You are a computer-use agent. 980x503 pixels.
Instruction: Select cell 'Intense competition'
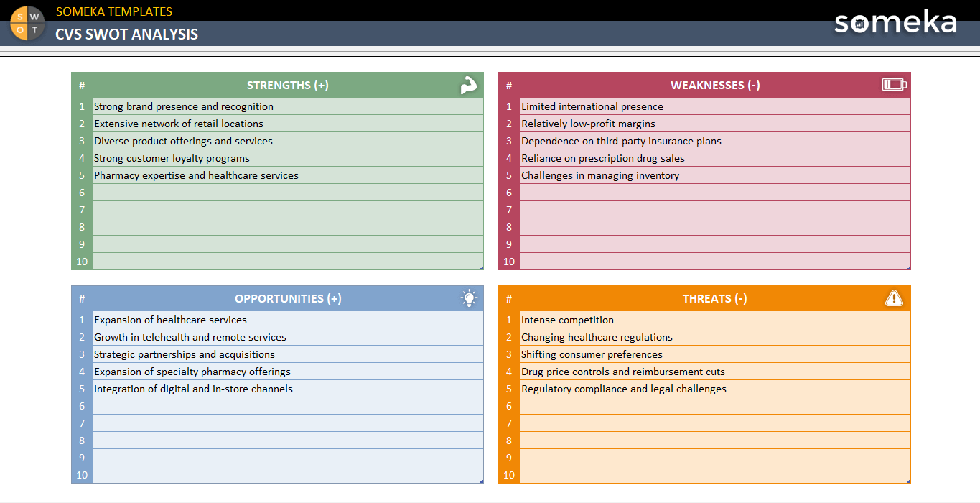715,320
